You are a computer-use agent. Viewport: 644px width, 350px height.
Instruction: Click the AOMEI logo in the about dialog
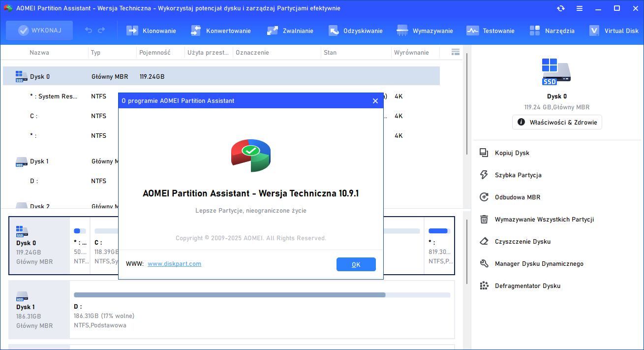[251, 155]
